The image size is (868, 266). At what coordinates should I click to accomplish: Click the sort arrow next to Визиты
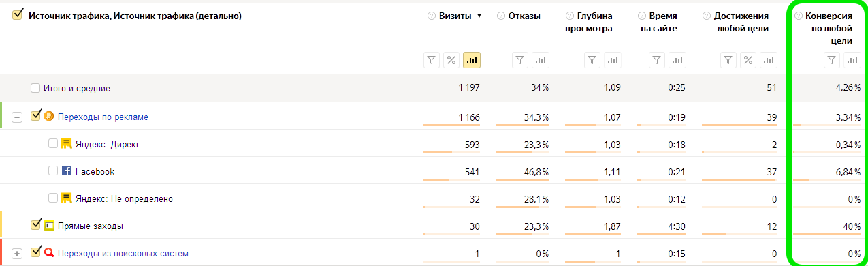coord(479,16)
